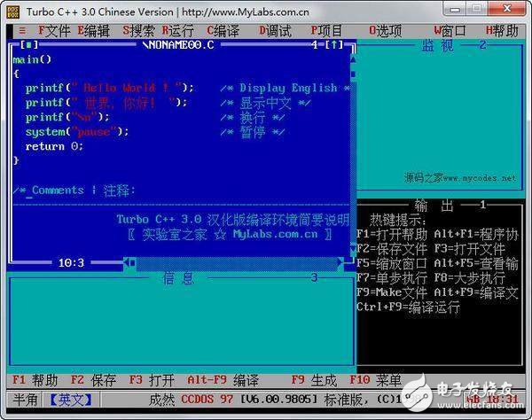The image size is (532, 420).
Task: Open the D调试 (Debug) menu
Action: [275, 31]
